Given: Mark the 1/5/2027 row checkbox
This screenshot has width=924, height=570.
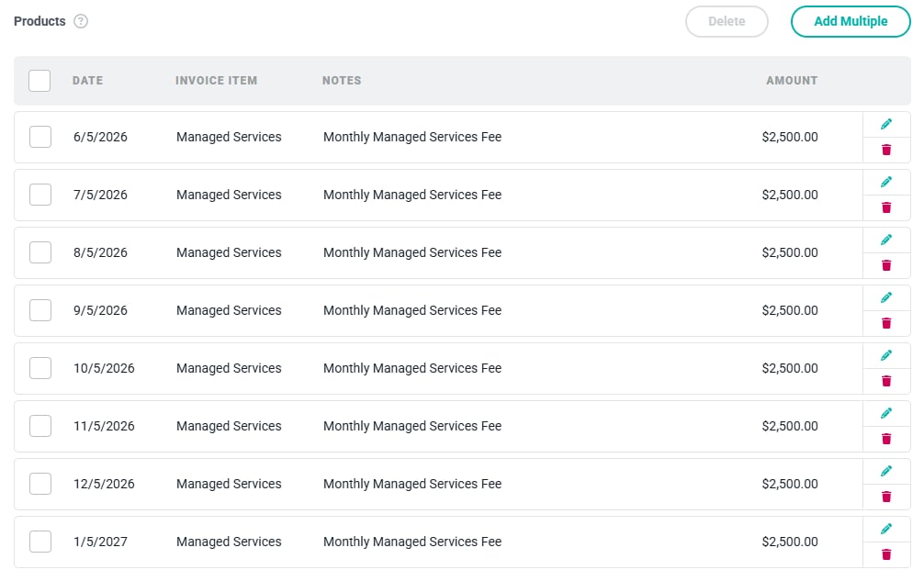Looking at the screenshot, I should point(40,542).
